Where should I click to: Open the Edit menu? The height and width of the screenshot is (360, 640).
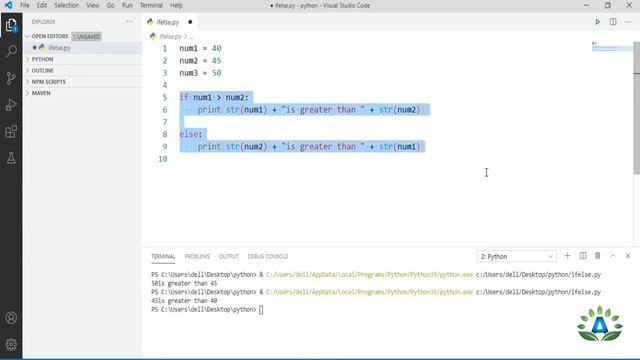pos(42,5)
